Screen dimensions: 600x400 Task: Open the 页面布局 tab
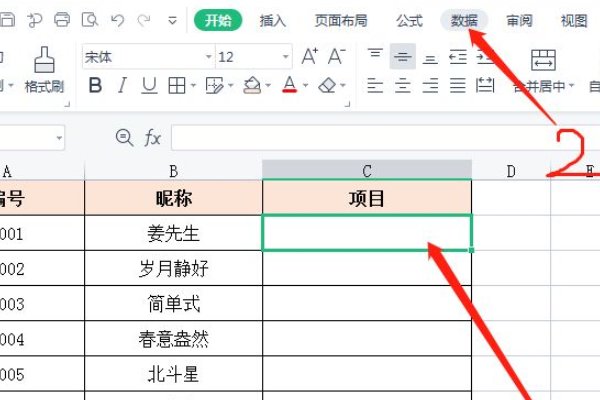[341, 20]
